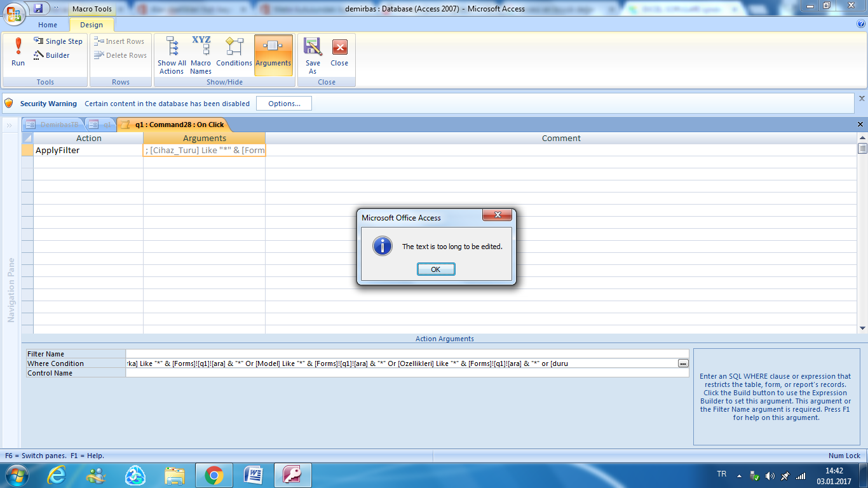Viewport: 868px width, 488px height.
Task: Click the Run macro icon
Action: (x=18, y=51)
